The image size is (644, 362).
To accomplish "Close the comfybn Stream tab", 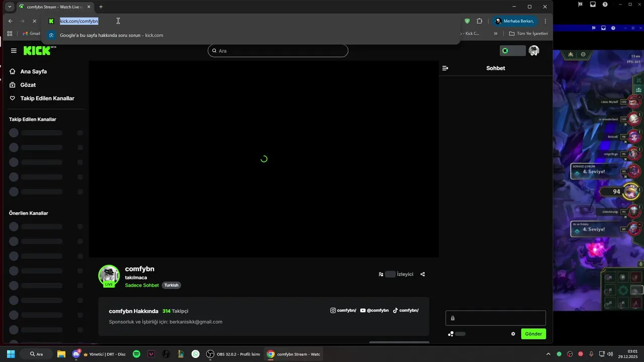I will 89,7.
